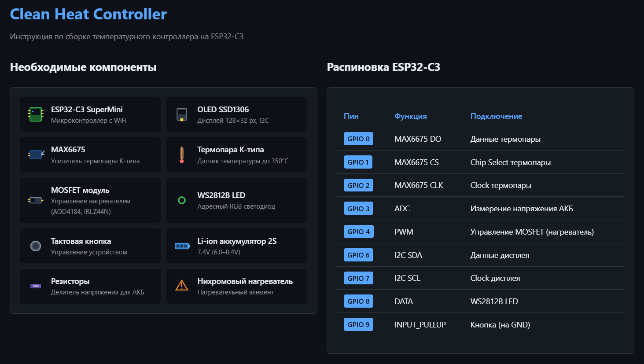Click the Clean Heat Controller title
The width and height of the screenshot is (644, 364).
point(88,14)
